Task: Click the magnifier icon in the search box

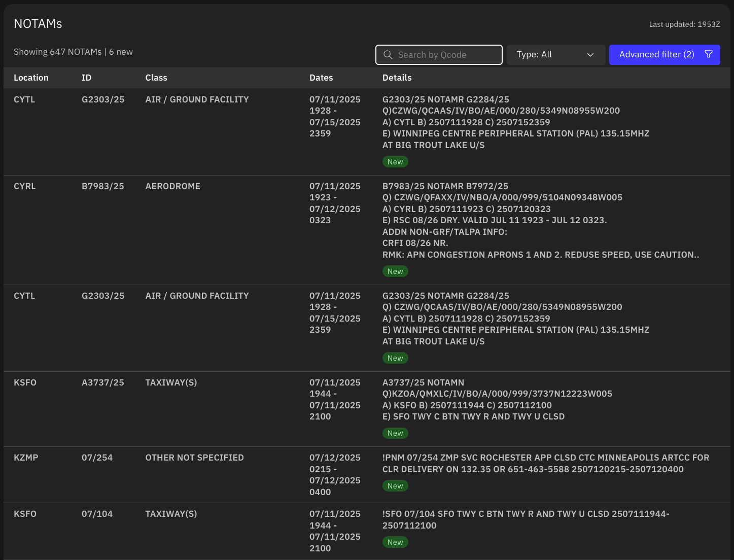Action: point(388,55)
